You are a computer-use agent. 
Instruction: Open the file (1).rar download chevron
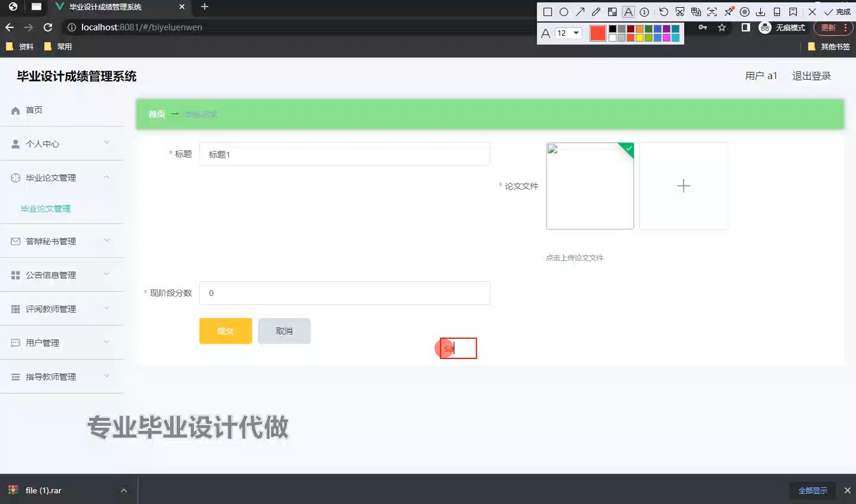click(x=124, y=490)
